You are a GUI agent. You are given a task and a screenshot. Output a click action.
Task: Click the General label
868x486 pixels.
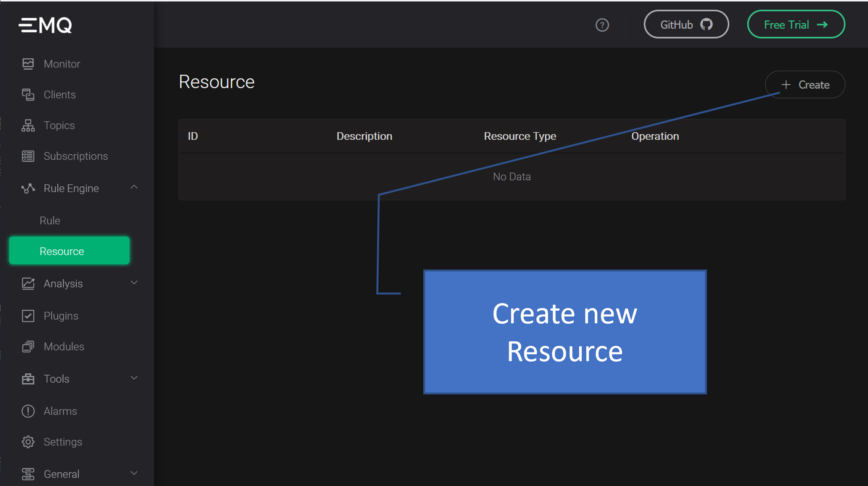click(x=61, y=474)
